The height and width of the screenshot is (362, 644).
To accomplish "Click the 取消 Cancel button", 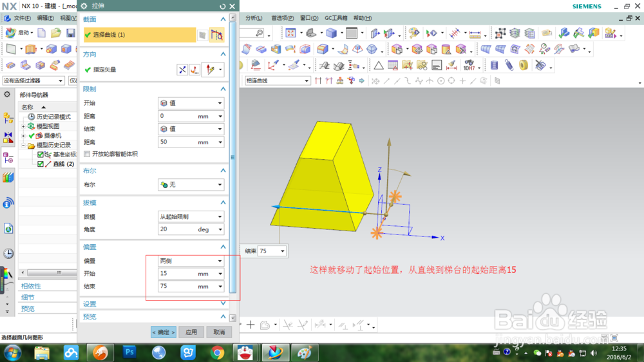I will pyautogui.click(x=219, y=332).
